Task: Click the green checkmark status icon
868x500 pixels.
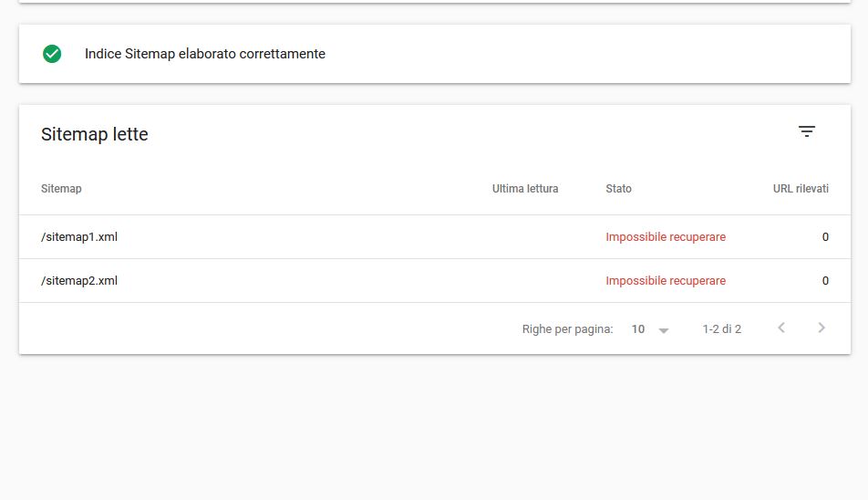Action: tap(52, 54)
